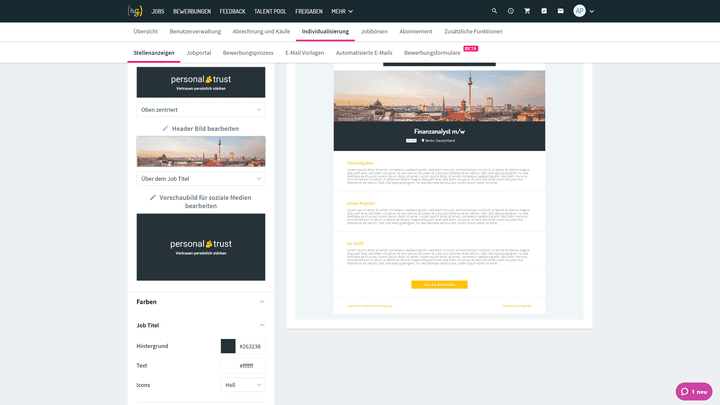Click the AP user avatar
This screenshot has width=720, height=405.
click(x=579, y=11)
